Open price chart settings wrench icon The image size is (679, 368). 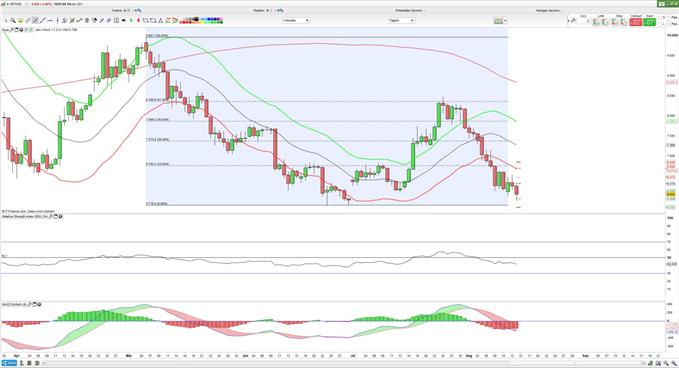coord(13,30)
